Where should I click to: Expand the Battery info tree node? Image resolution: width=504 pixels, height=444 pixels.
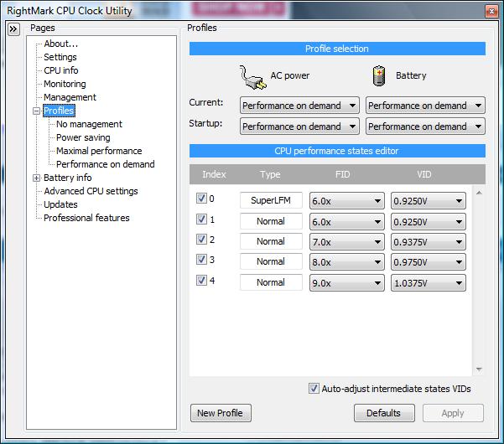[x=37, y=178]
